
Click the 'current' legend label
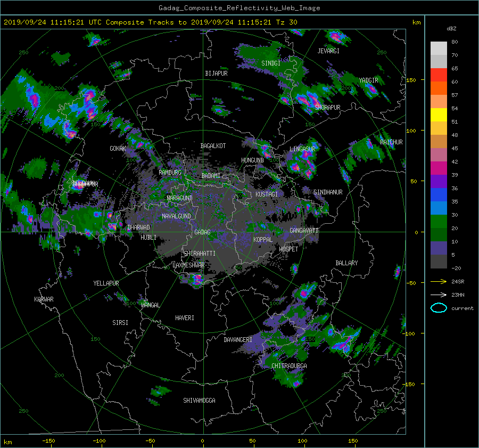pyautogui.click(x=462, y=308)
